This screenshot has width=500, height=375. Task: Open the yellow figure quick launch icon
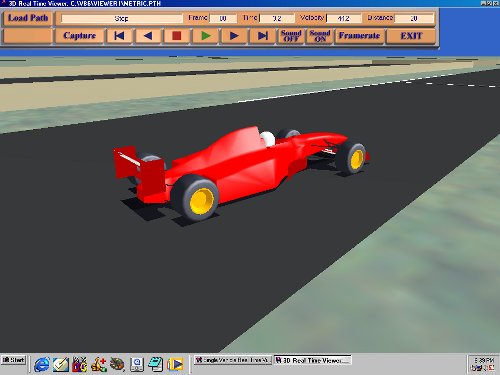pos(99,364)
